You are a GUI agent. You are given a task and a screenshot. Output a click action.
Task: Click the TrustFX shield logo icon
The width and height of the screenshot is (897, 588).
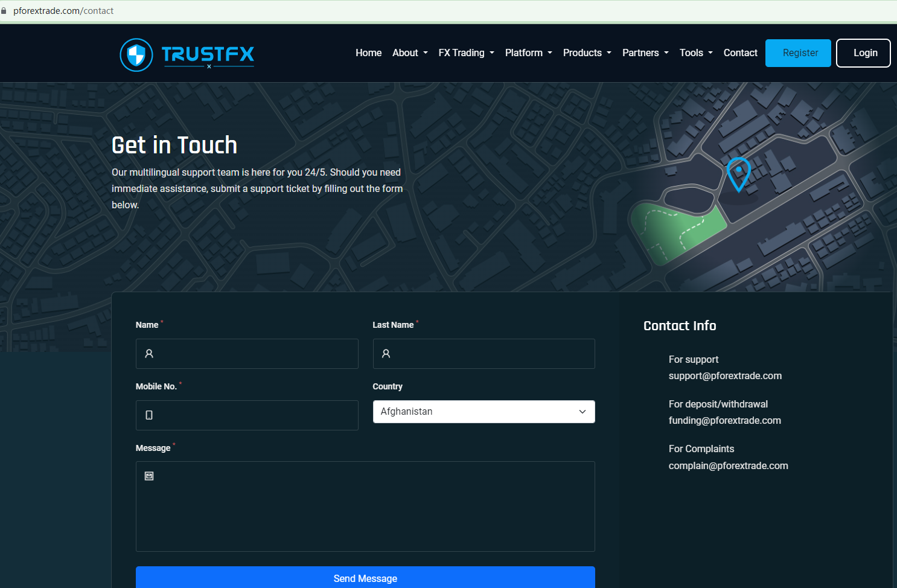coord(136,55)
